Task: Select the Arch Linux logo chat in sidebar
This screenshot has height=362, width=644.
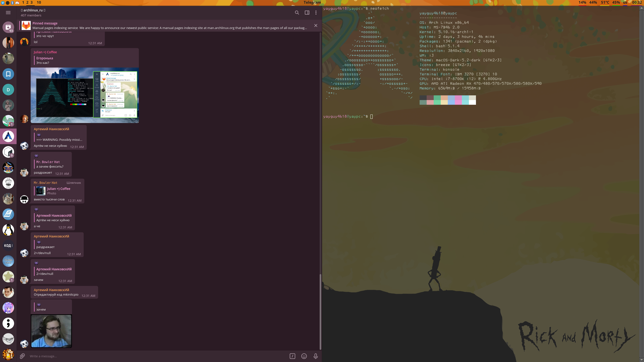Action: 8,136
